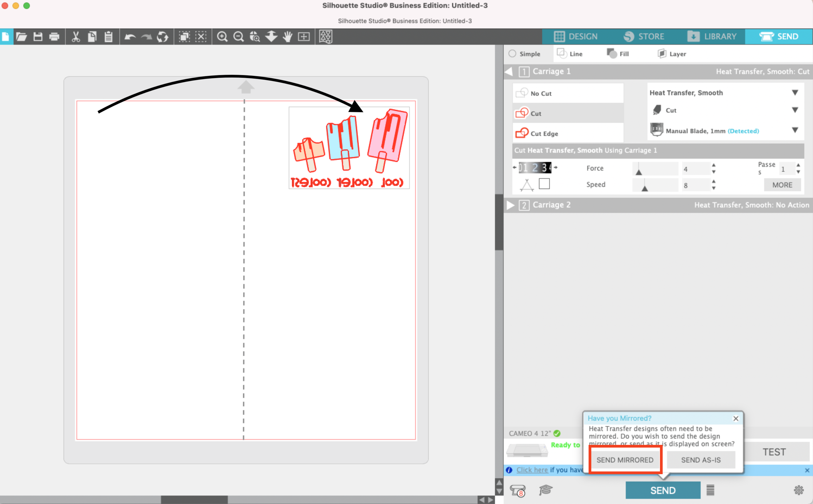Click the Save file toolbar icon
813x504 pixels.
pos(38,37)
